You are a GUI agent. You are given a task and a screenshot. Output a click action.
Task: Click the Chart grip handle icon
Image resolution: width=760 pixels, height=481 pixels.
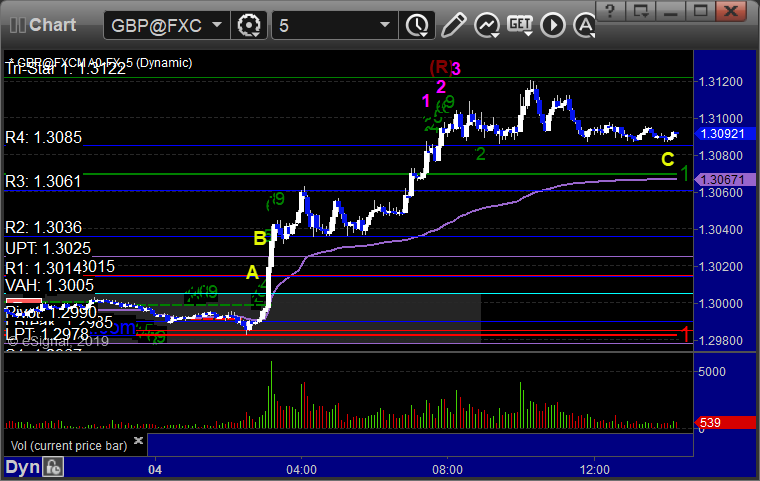17,25
